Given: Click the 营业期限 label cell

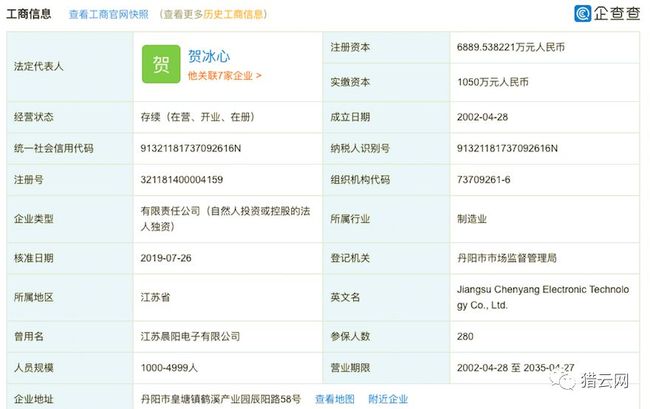Looking at the screenshot, I should [x=386, y=368].
